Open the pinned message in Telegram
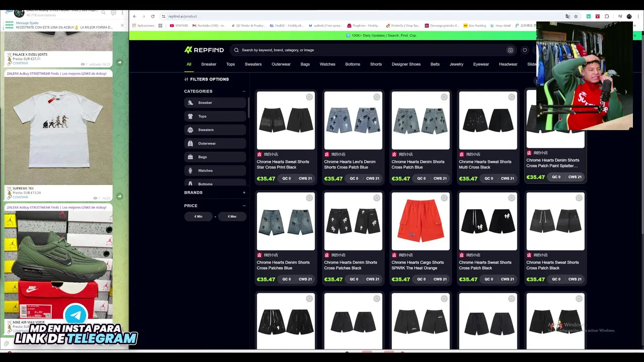The width and height of the screenshot is (644, 362). click(60, 25)
